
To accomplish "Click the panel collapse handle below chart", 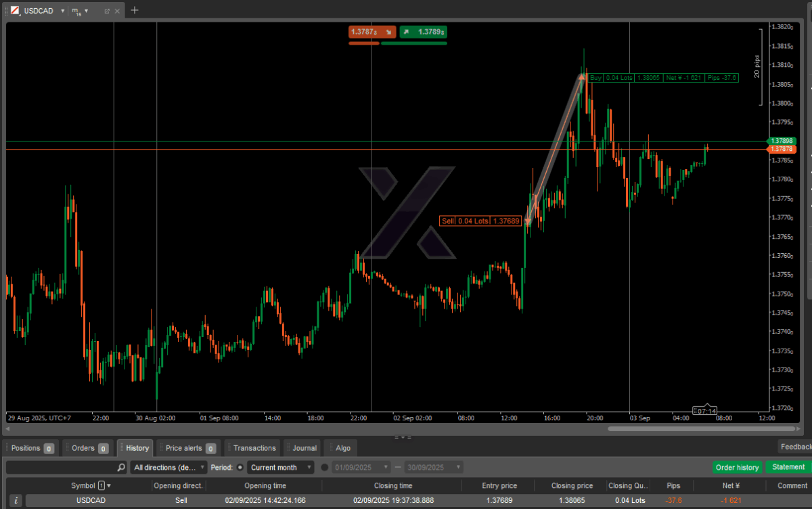I will tap(402, 437).
